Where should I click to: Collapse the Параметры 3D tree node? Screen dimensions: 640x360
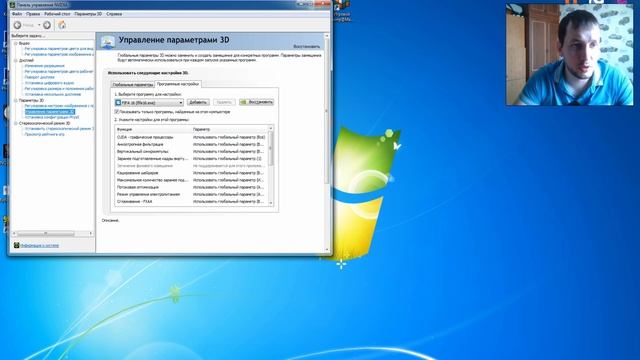tap(16, 100)
